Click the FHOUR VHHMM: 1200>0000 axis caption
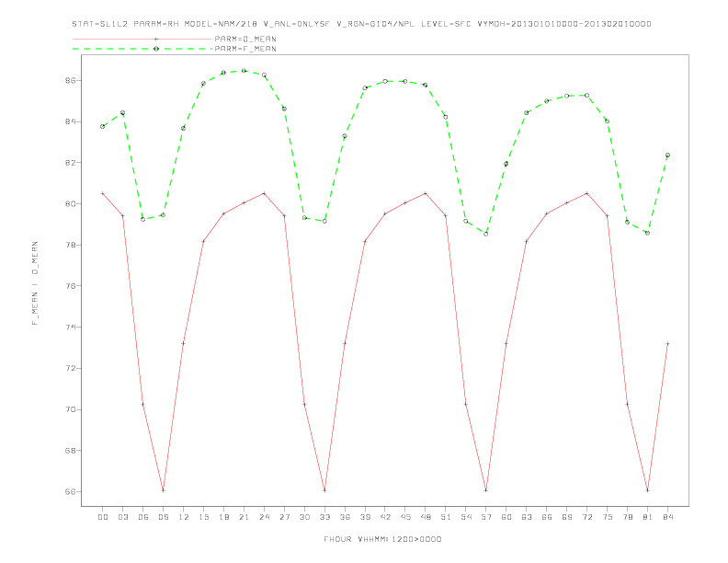 (x=382, y=539)
